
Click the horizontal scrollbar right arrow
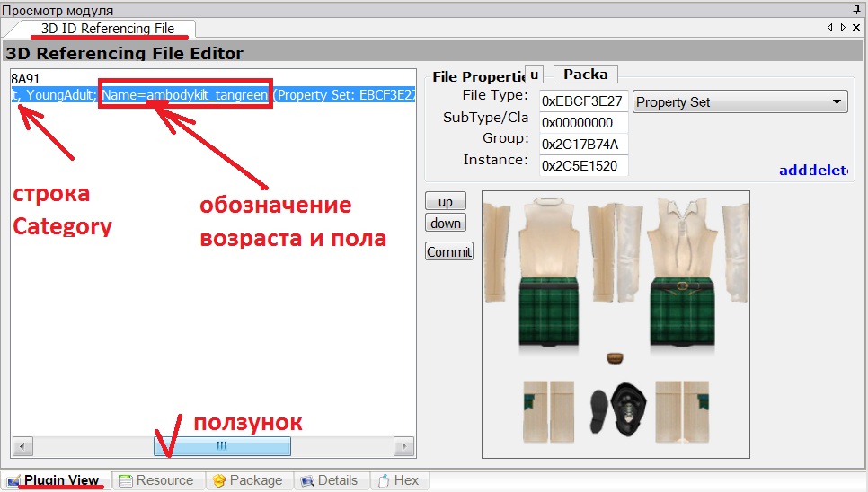click(404, 446)
